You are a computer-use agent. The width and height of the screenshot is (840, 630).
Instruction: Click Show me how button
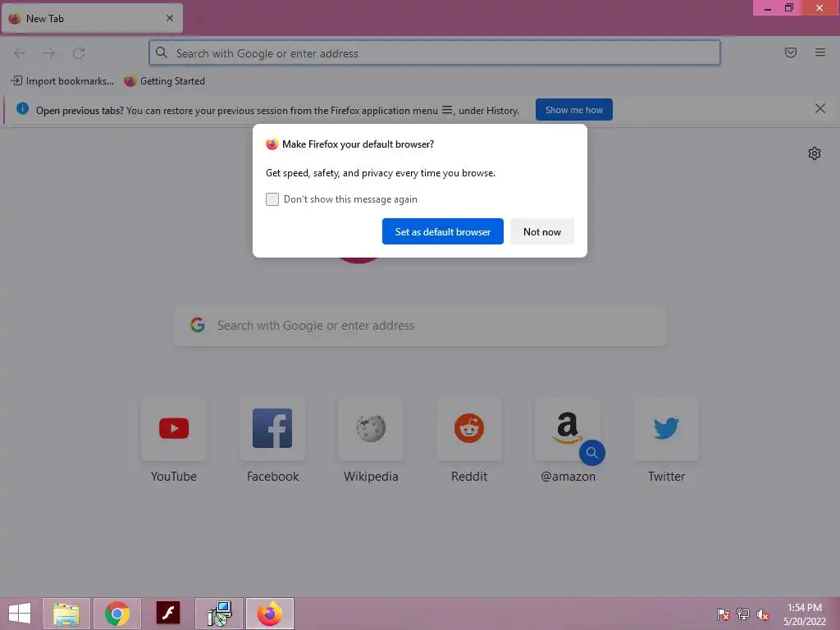tap(573, 110)
